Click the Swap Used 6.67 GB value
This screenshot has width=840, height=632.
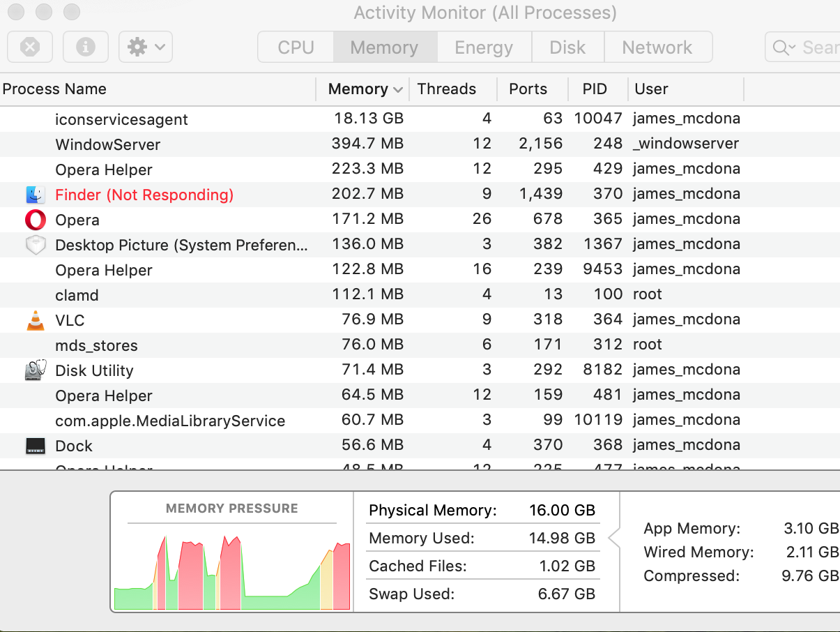tap(567, 594)
